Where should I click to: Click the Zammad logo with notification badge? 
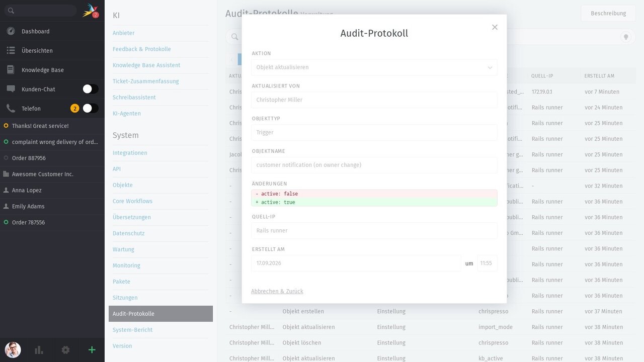pos(91,11)
